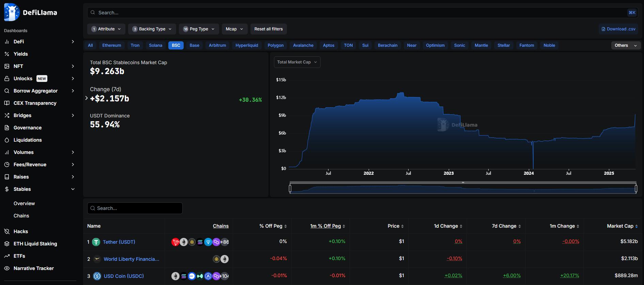Click the +104 chains badge for USDC
This screenshot has width=644, height=285.
[x=225, y=276]
